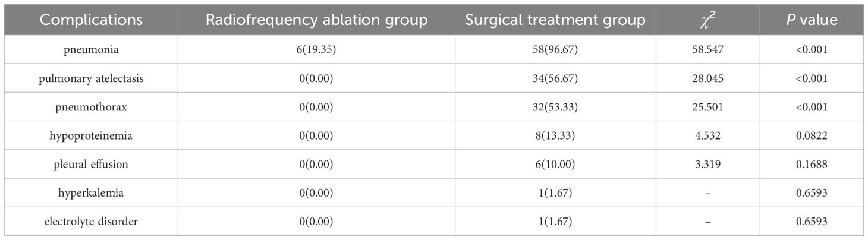
Task: Select the electrolyte disorder row label
Action: [x=92, y=222]
